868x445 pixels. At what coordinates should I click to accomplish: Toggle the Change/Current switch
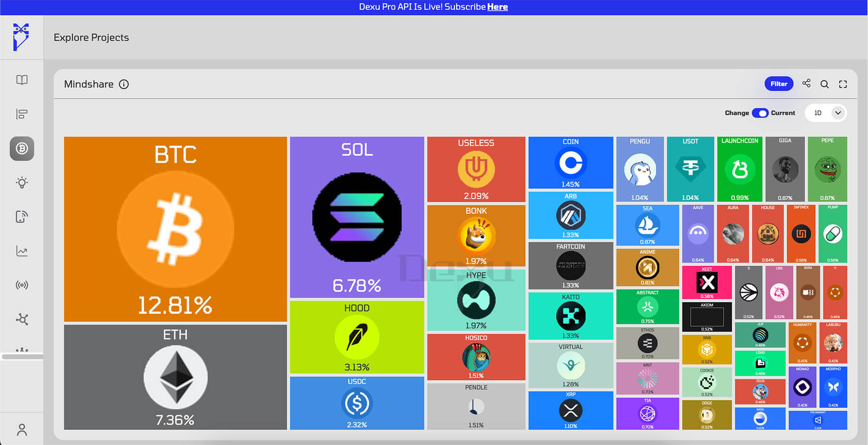pos(760,113)
